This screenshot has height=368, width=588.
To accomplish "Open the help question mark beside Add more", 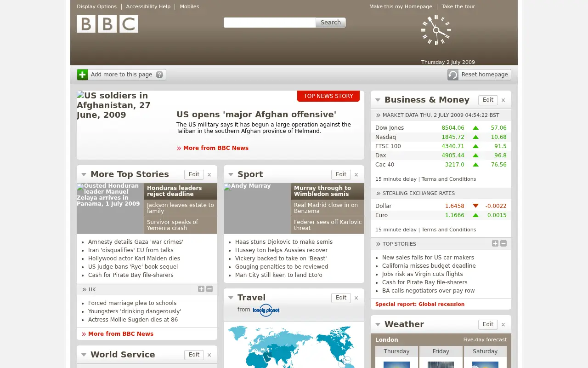I will click(159, 75).
